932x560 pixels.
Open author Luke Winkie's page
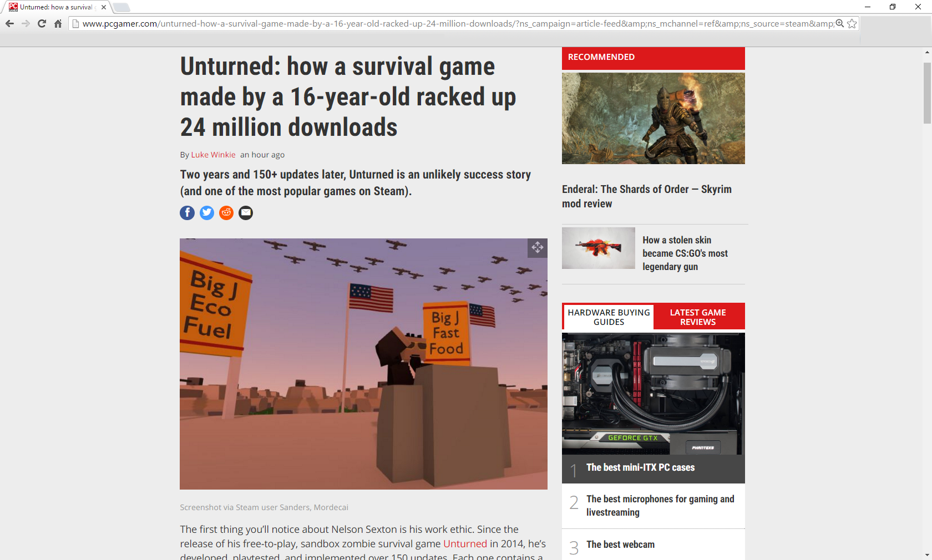pos(213,155)
